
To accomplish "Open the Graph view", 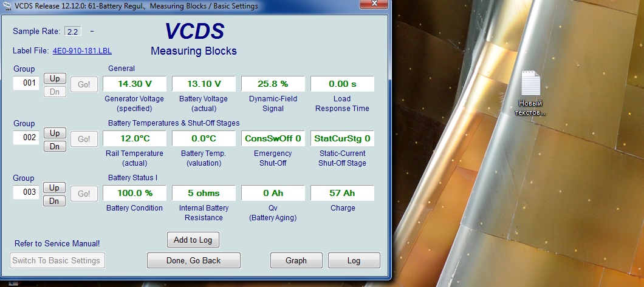I will click(296, 260).
